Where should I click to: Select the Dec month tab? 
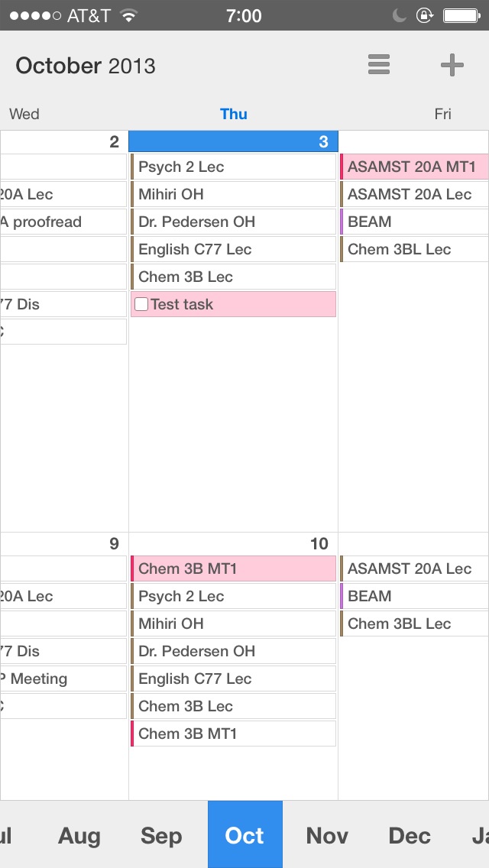coord(410,835)
